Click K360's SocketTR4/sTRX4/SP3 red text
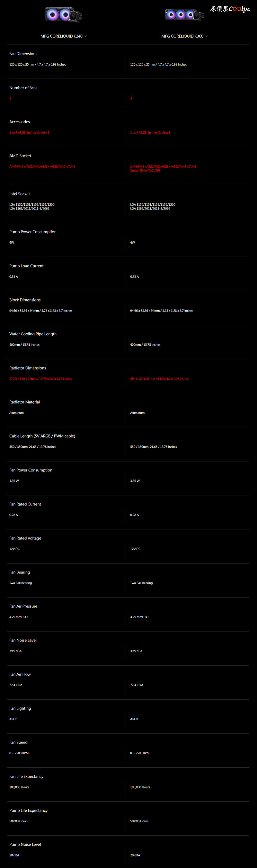Image resolution: width=257 pixels, height=868 pixels. coord(145,171)
